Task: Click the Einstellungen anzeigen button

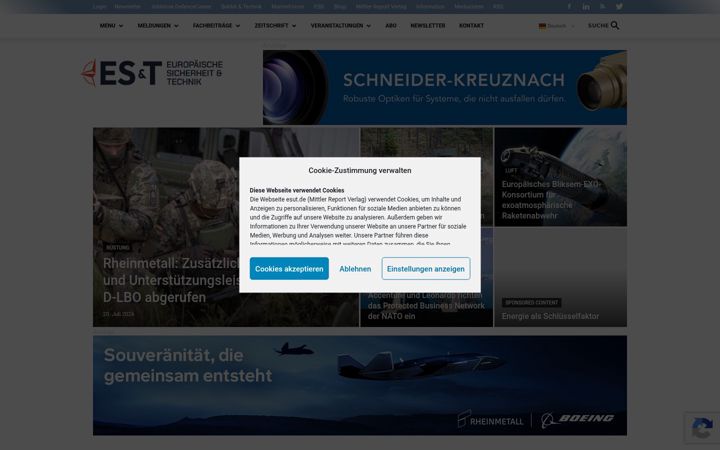Action: click(426, 269)
